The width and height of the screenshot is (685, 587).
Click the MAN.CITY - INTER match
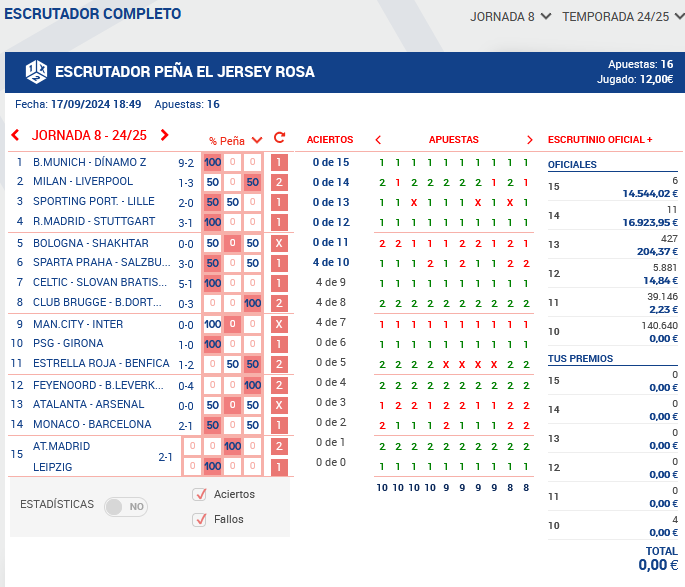(x=78, y=324)
